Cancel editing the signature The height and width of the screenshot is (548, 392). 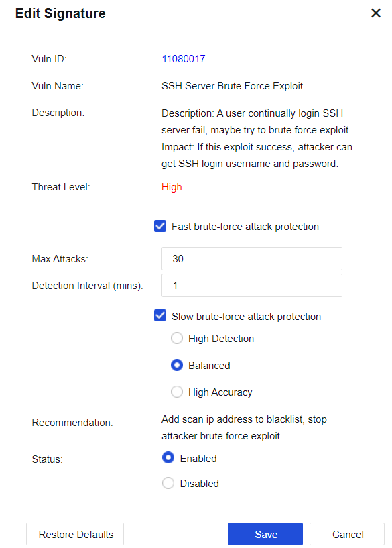(347, 534)
